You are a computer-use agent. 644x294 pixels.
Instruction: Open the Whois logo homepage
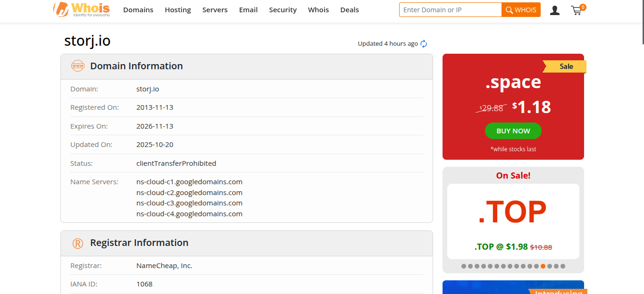point(82,9)
